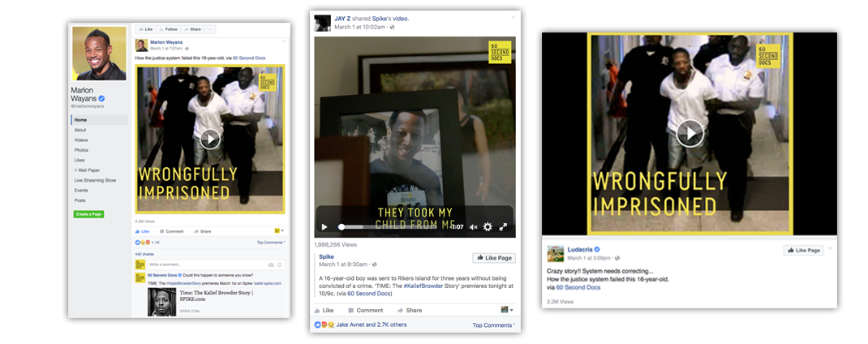Open 60 Second Docs link in Spike's caption
The image size is (868, 344).
click(368, 294)
